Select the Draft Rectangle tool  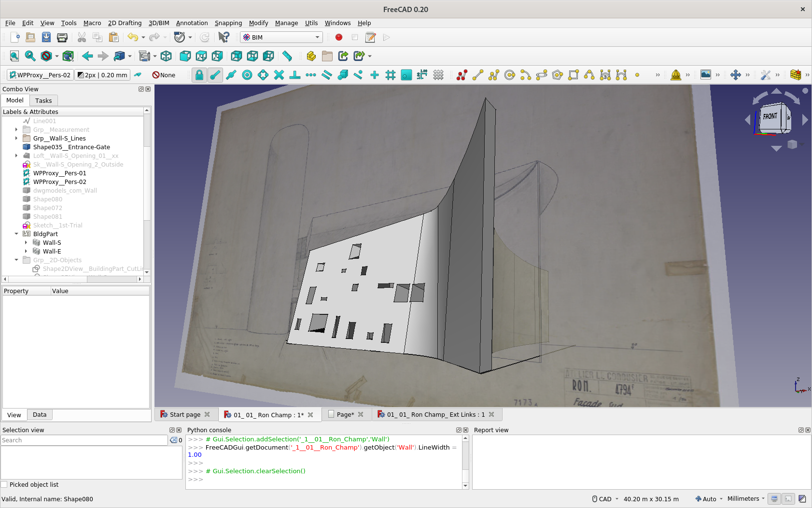tap(574, 75)
